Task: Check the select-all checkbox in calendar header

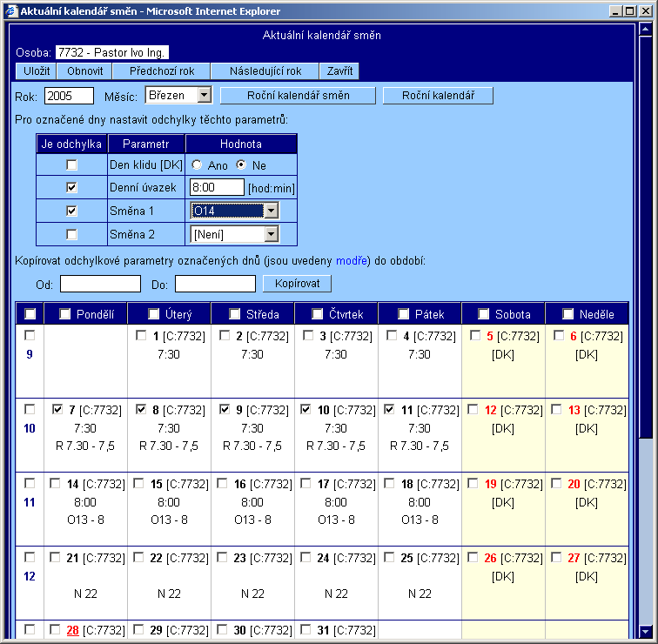Action: pos(30,314)
